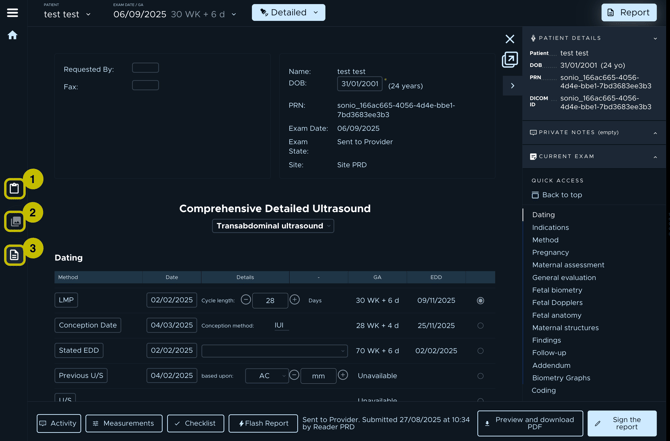The image size is (670, 441).
Task: Open the Activity panel
Action: pyautogui.click(x=59, y=423)
